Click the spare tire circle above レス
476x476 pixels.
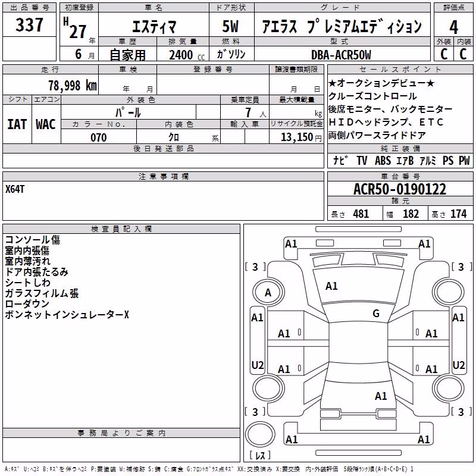(260, 434)
